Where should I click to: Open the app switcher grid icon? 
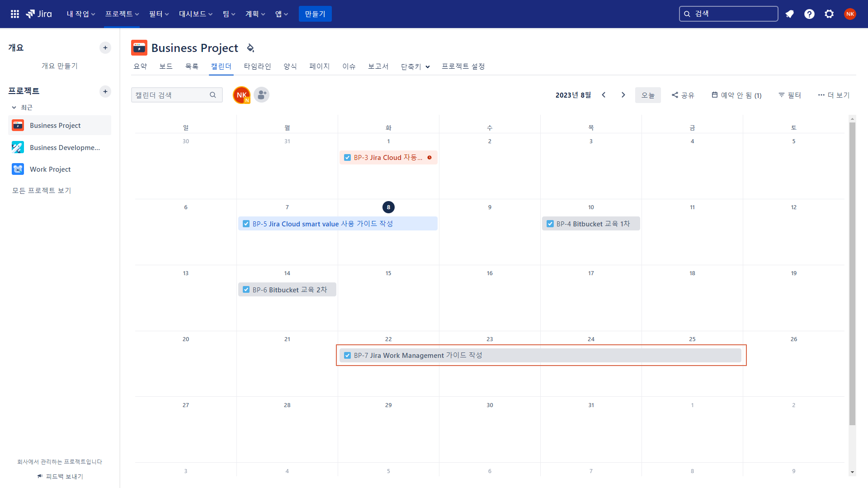[x=15, y=14]
